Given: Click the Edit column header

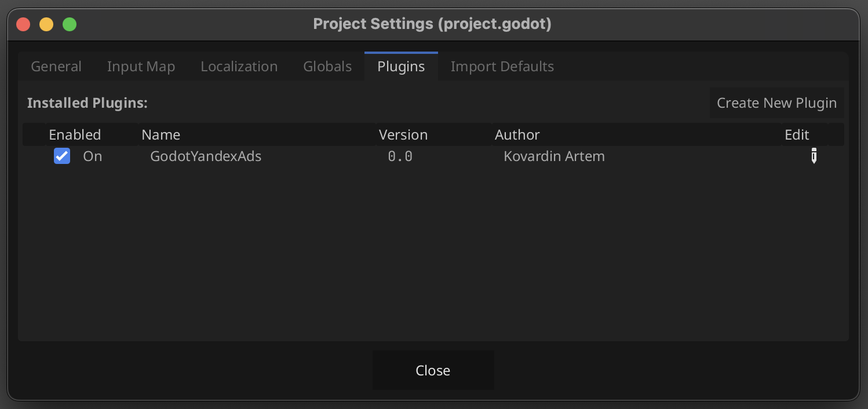Looking at the screenshot, I should [797, 135].
